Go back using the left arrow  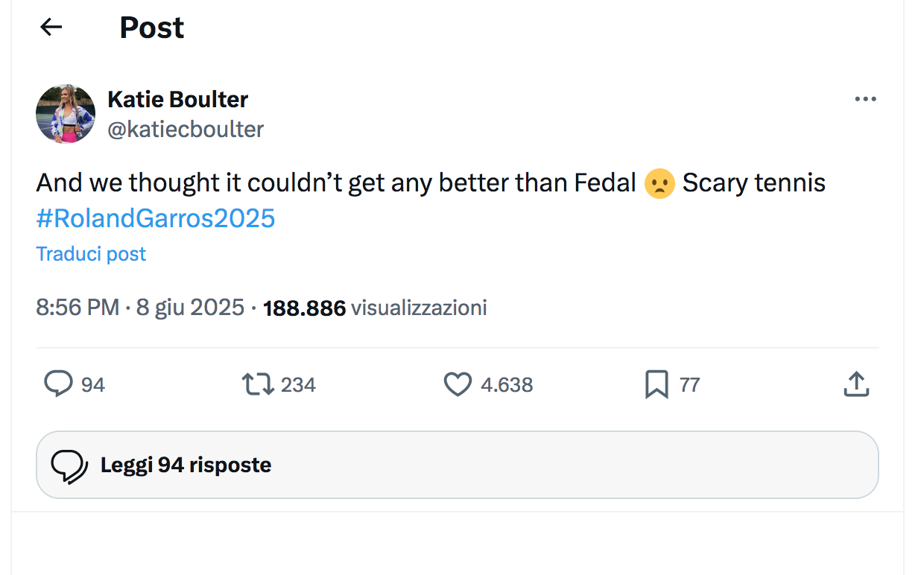[x=51, y=28]
